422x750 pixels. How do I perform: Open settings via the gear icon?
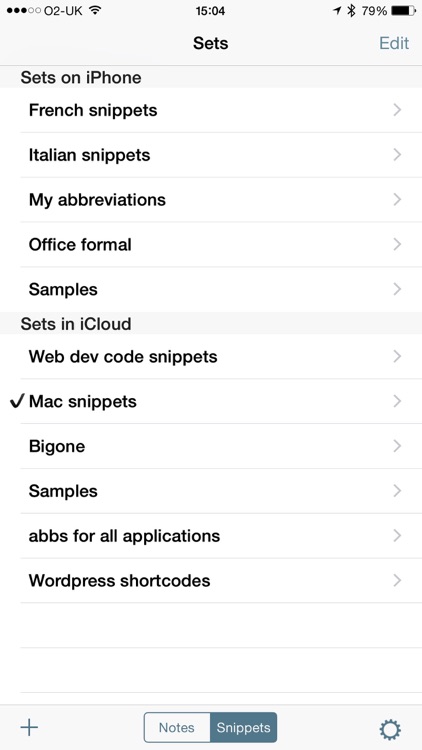[x=390, y=730]
